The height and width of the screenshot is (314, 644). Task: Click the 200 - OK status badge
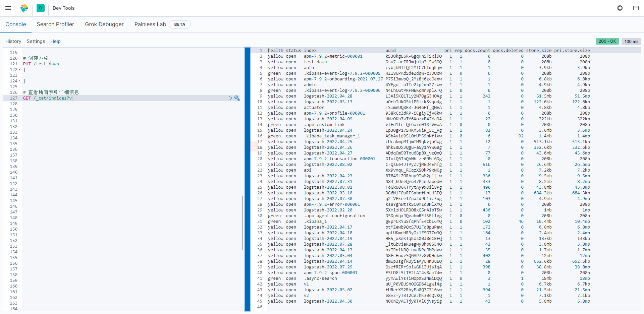coord(607,41)
